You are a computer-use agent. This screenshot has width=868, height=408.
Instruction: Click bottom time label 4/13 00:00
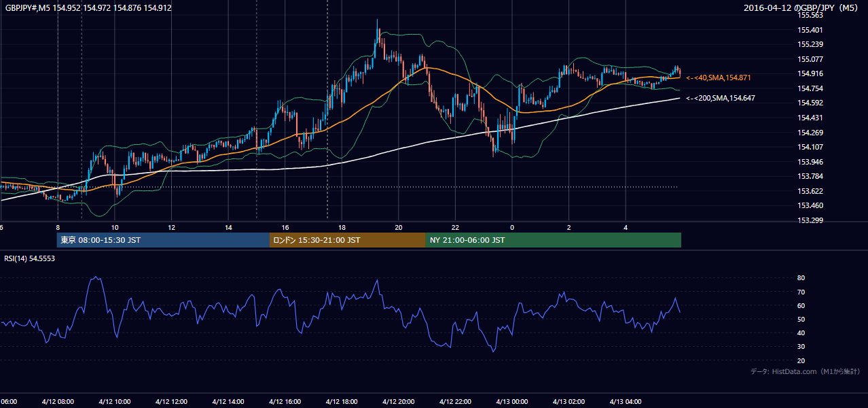(511, 402)
